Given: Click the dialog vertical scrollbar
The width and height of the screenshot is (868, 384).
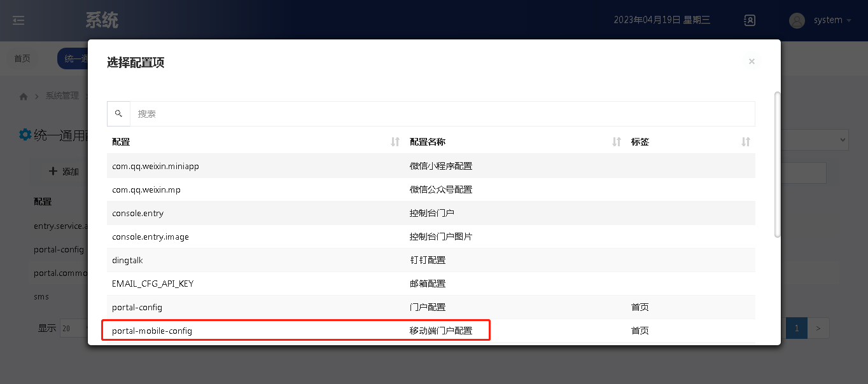Looking at the screenshot, I should pos(777,165).
